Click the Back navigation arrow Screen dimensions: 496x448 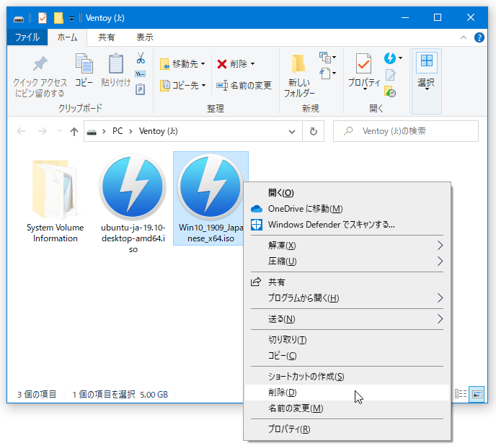(x=21, y=131)
